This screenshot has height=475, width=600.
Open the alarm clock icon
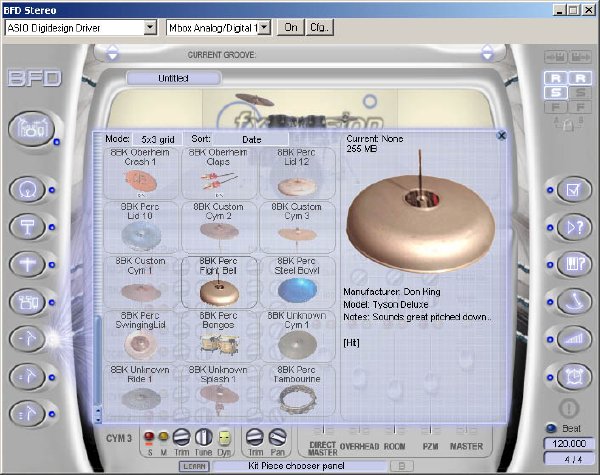pos(574,377)
